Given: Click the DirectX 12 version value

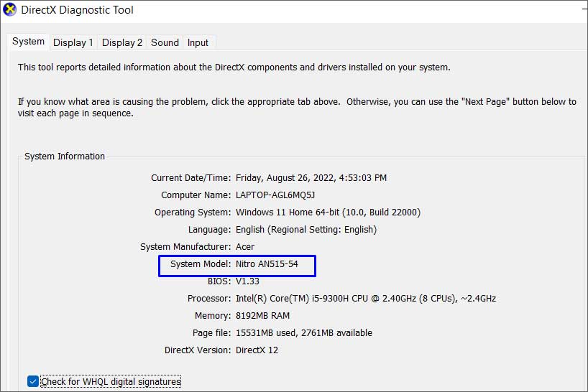Looking at the screenshot, I should point(257,350).
